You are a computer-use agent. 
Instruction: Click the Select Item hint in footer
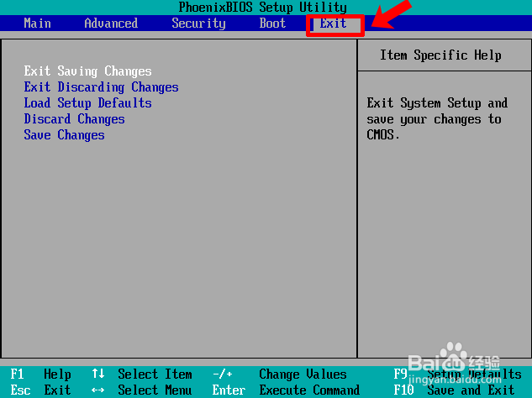point(155,374)
